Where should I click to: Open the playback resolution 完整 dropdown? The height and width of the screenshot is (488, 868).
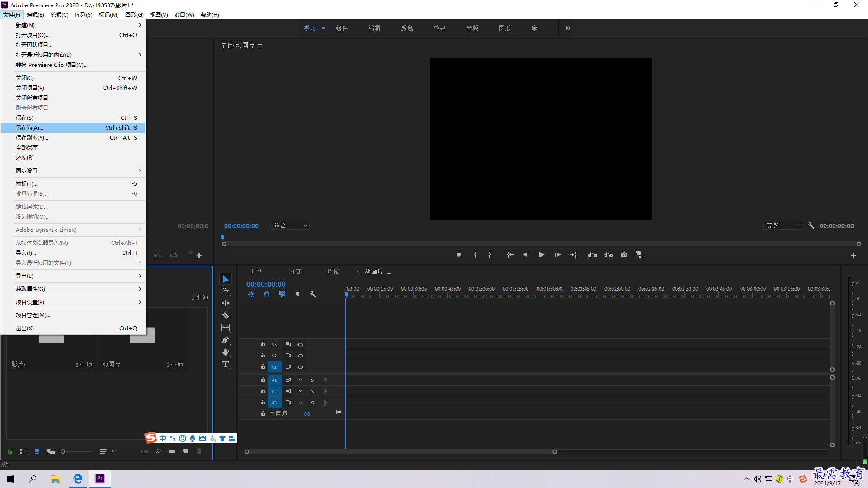(783, 225)
